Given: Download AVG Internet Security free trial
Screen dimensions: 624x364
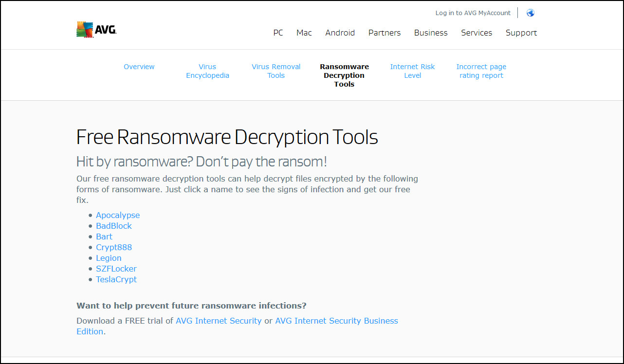Looking at the screenshot, I should pos(219,321).
